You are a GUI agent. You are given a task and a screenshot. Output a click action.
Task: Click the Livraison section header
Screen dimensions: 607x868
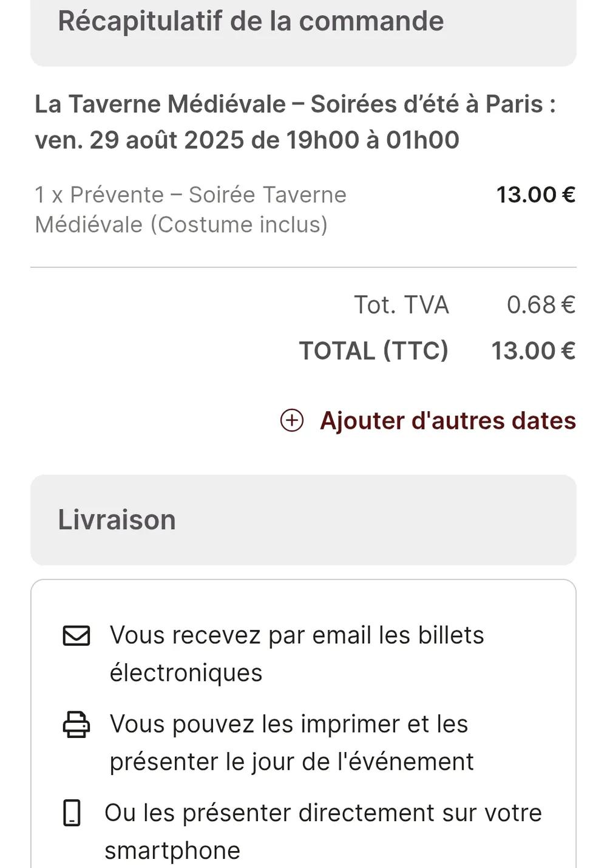[x=117, y=520]
